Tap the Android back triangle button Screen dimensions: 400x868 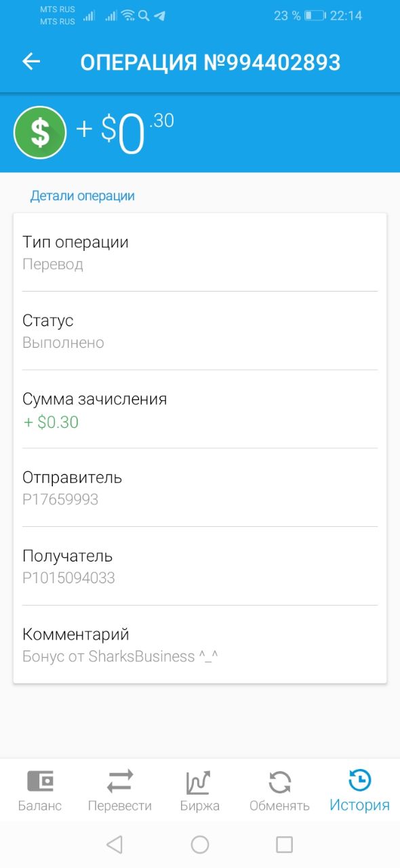(x=115, y=844)
